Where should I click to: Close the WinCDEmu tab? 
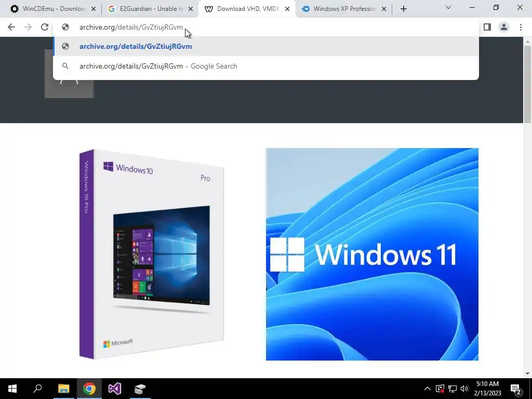[x=94, y=9]
